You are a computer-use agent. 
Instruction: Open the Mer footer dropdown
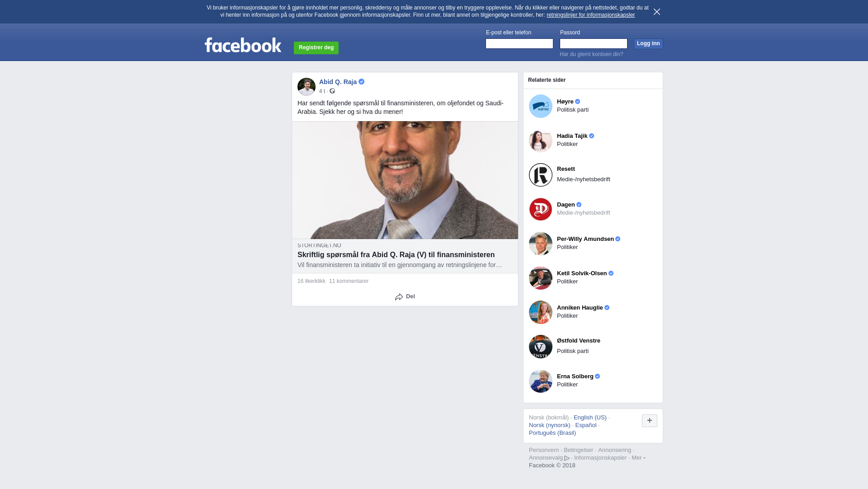[638, 458]
